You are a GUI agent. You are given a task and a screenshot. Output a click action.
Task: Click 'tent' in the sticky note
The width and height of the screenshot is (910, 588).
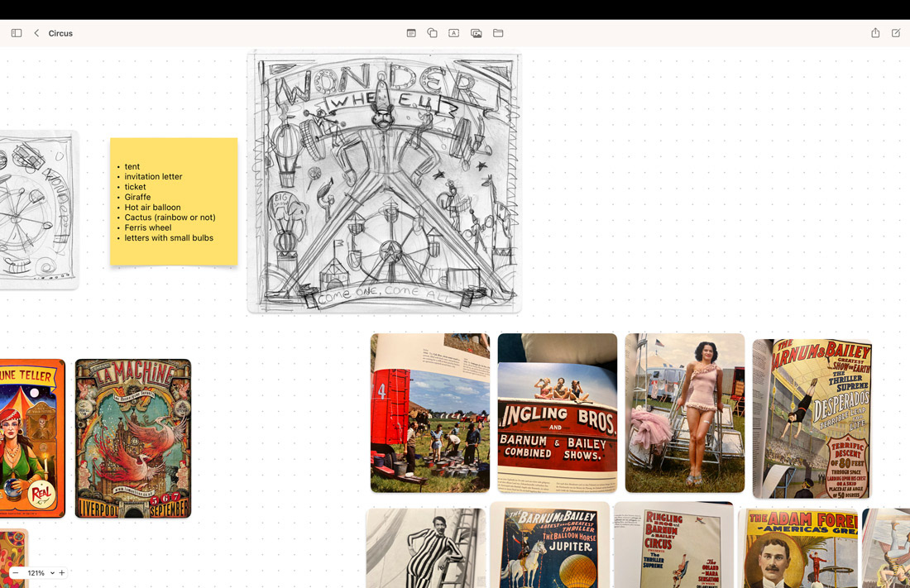point(132,166)
